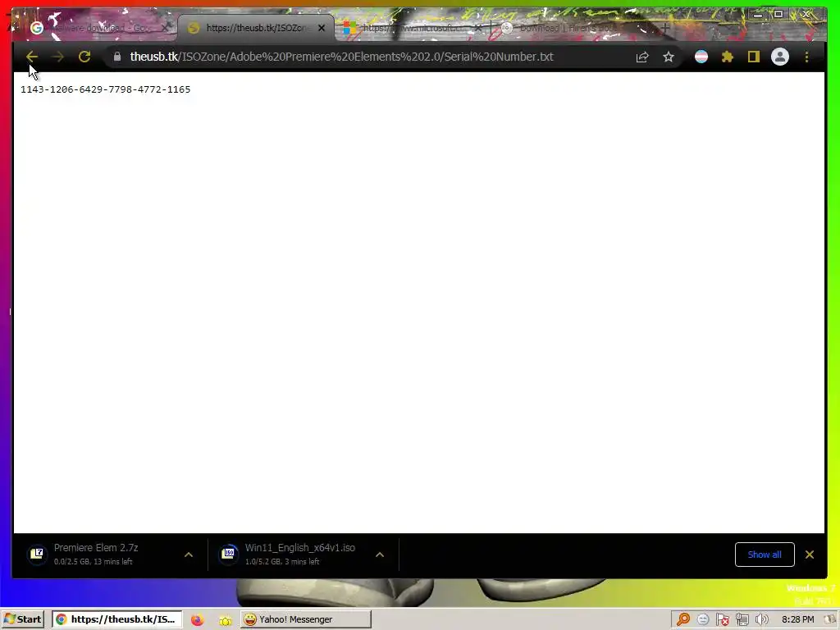Share this page via share icon
Image resolution: width=840 pixels, height=630 pixels.
pyautogui.click(x=641, y=57)
